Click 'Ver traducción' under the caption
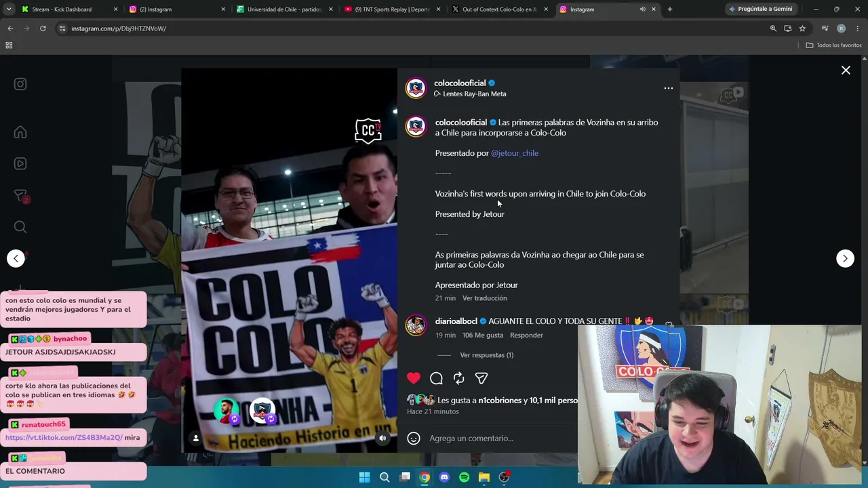Image resolution: width=868 pixels, height=488 pixels. [485, 298]
